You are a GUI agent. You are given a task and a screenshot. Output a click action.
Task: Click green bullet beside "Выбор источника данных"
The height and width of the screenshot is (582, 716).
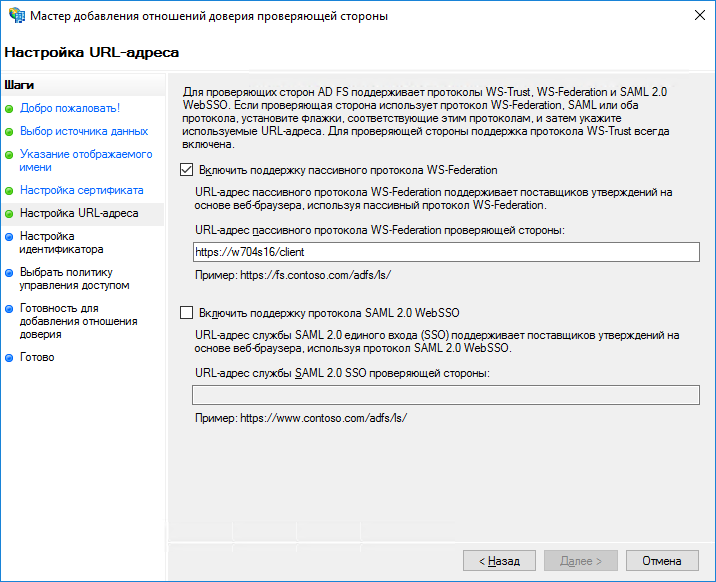pyautogui.click(x=10, y=131)
